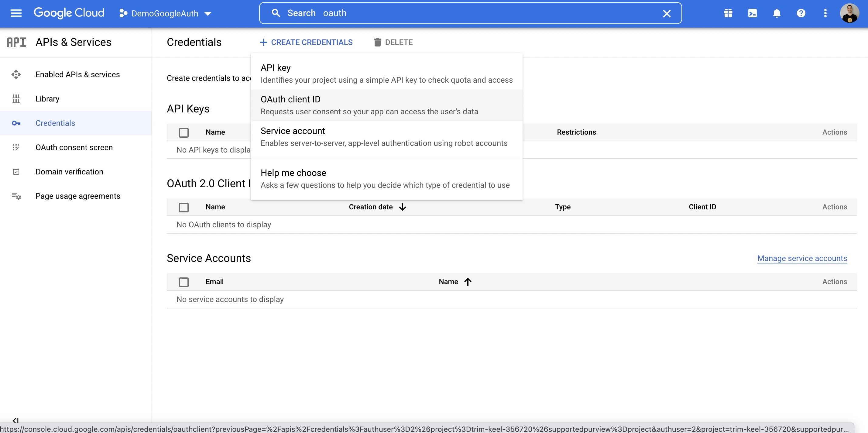Toggle Creation date sort order
Image resolution: width=868 pixels, height=433 pixels.
coord(403,207)
